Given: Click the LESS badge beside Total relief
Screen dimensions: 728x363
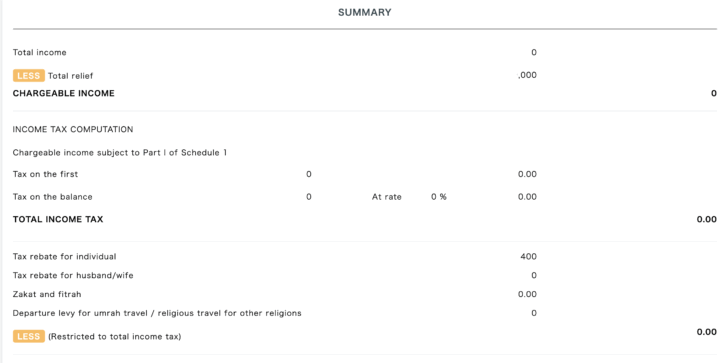Looking at the screenshot, I should (x=29, y=76).
